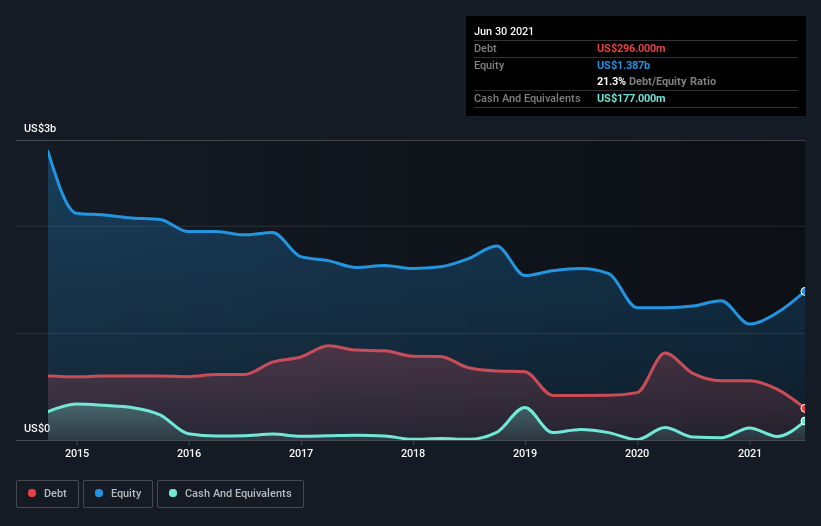The width and height of the screenshot is (821, 526).
Task: Click the 2018 x-axis label
Action: (413, 453)
